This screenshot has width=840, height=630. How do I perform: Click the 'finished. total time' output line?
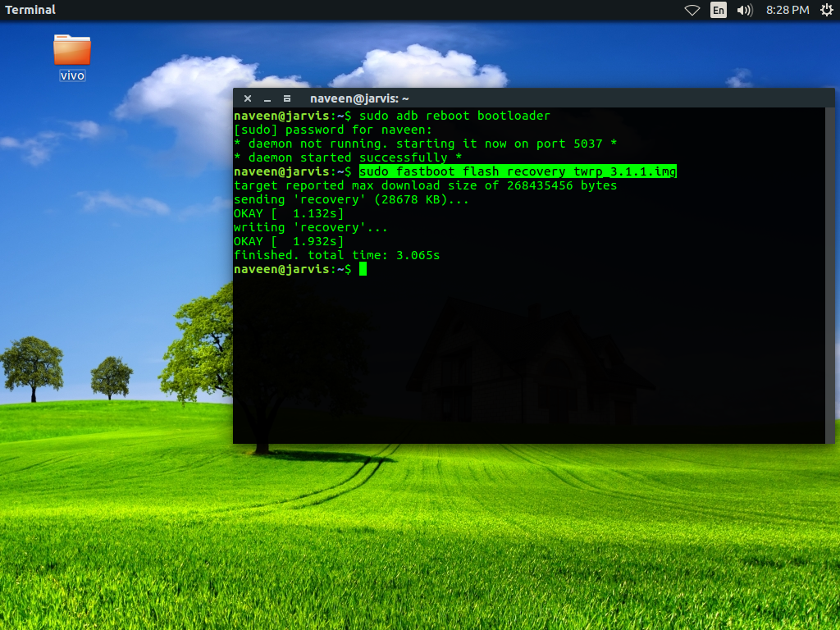tap(336, 255)
